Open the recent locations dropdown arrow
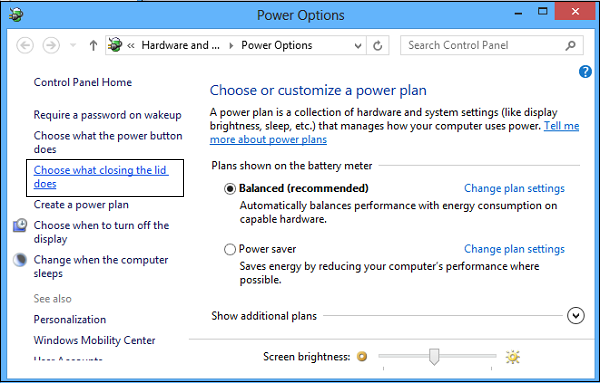The width and height of the screenshot is (600, 383). tap(73, 46)
